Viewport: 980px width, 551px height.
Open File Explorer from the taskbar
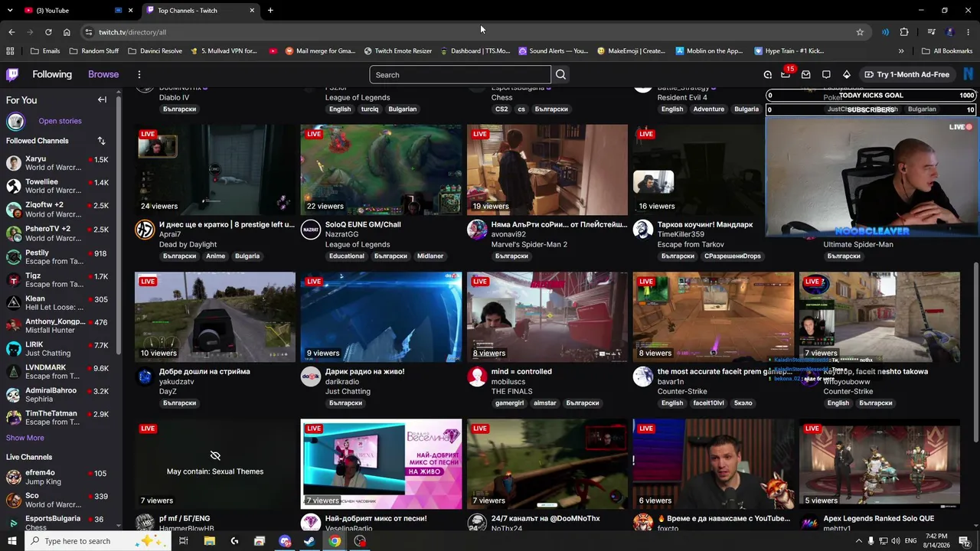coord(209,541)
